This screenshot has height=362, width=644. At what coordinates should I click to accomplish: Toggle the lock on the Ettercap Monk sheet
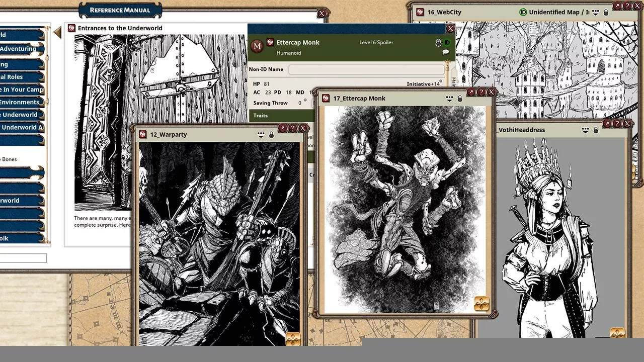[x=438, y=43]
